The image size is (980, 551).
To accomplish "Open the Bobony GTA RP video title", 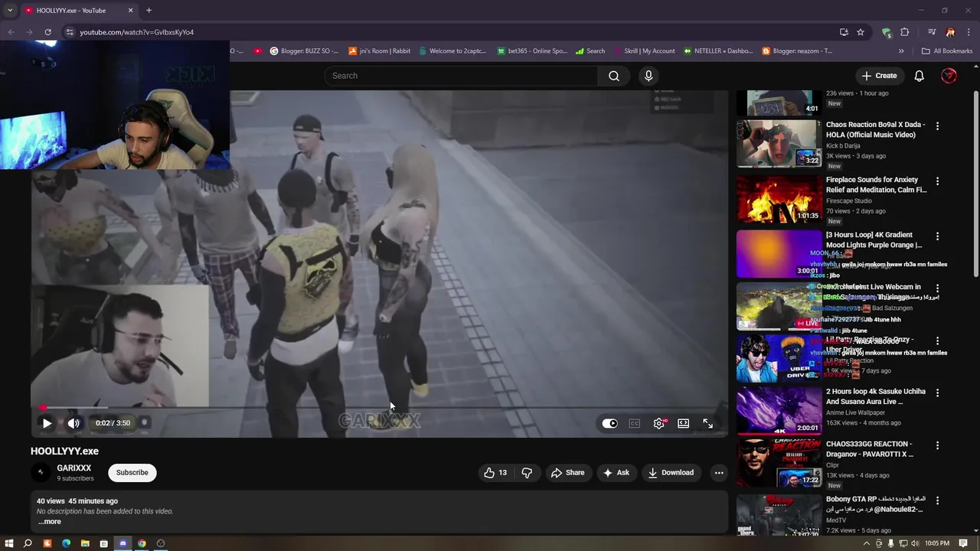I will (x=876, y=504).
